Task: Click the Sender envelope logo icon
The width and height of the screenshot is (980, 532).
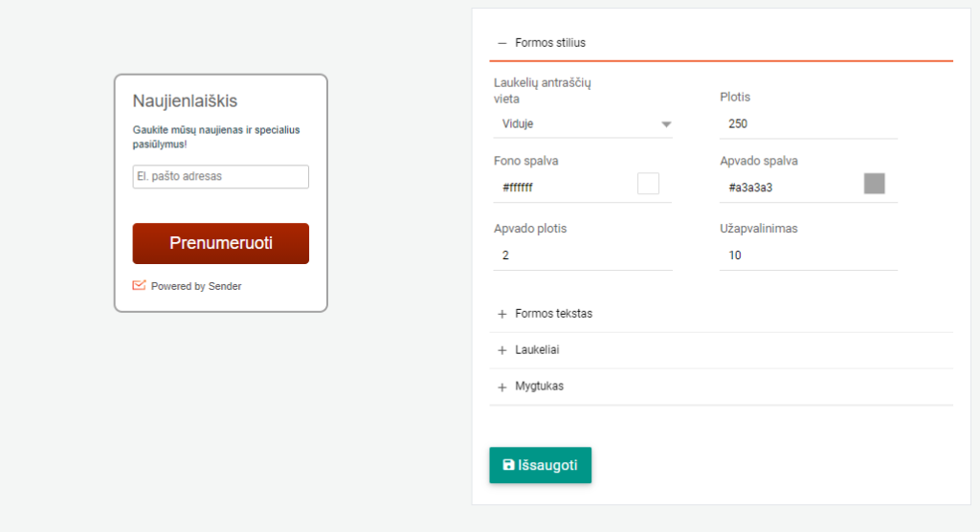Action: 139,285
